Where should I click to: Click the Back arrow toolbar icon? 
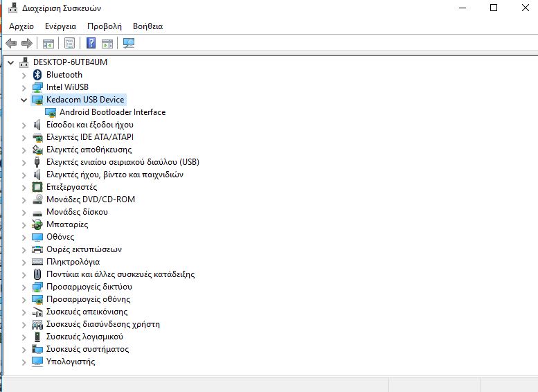click(x=11, y=44)
